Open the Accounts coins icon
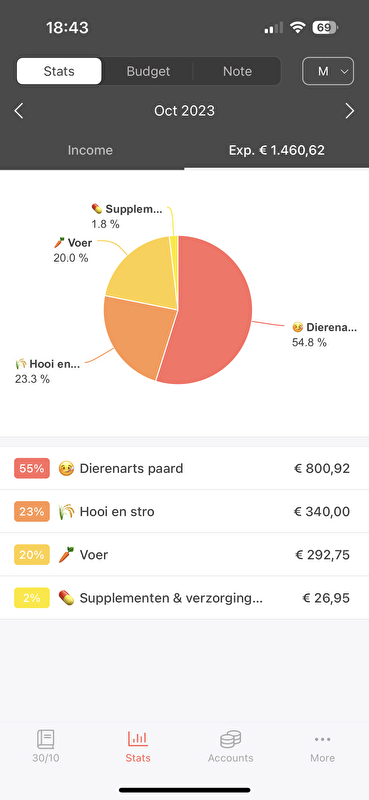The height and width of the screenshot is (800, 369). (x=230, y=739)
